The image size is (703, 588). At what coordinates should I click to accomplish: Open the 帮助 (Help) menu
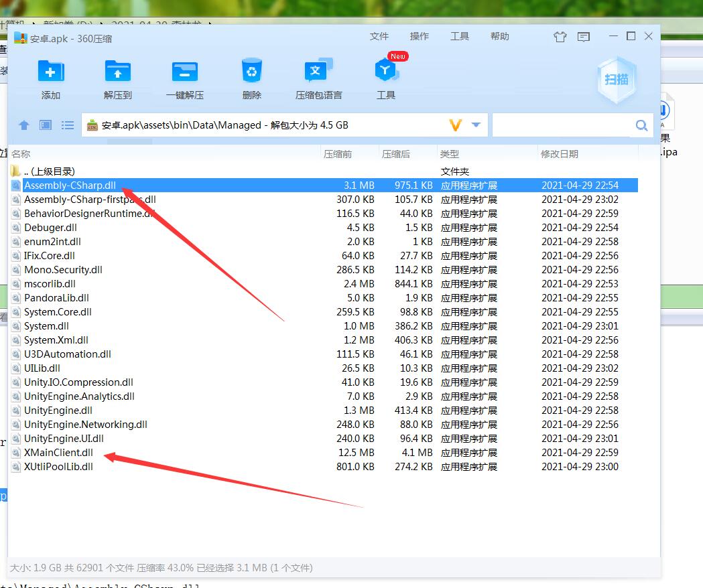pyautogui.click(x=499, y=36)
